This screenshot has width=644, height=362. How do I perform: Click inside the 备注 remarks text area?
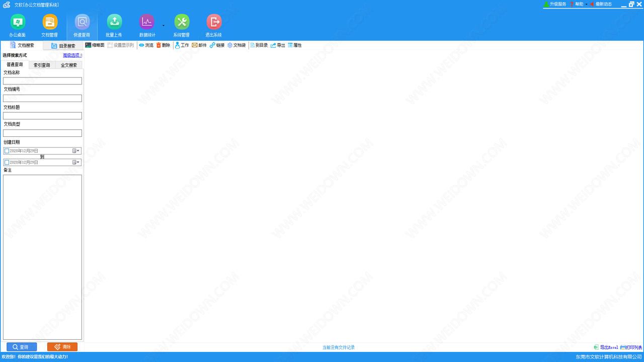pos(42,257)
